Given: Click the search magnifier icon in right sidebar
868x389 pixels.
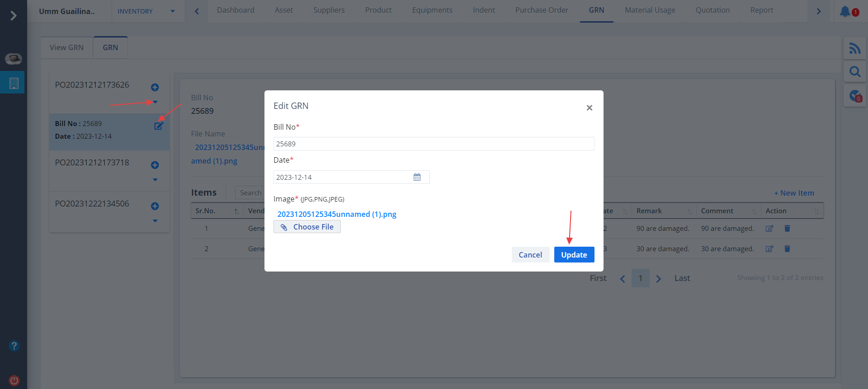Looking at the screenshot, I should 854,71.
